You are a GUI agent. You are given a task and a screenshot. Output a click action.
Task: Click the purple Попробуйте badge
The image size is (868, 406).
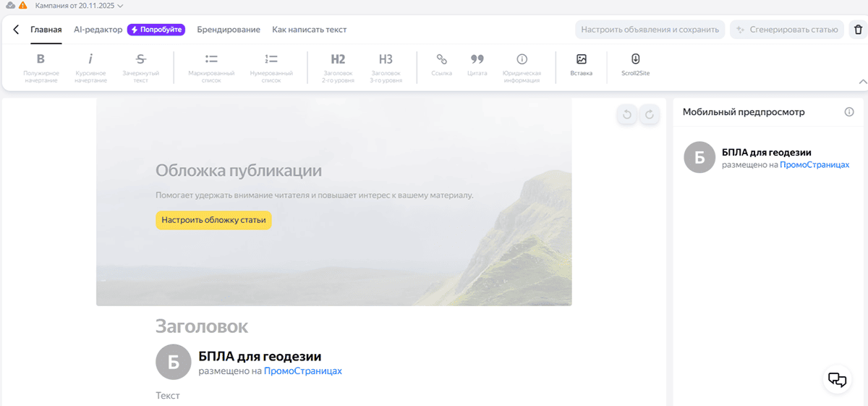click(156, 30)
